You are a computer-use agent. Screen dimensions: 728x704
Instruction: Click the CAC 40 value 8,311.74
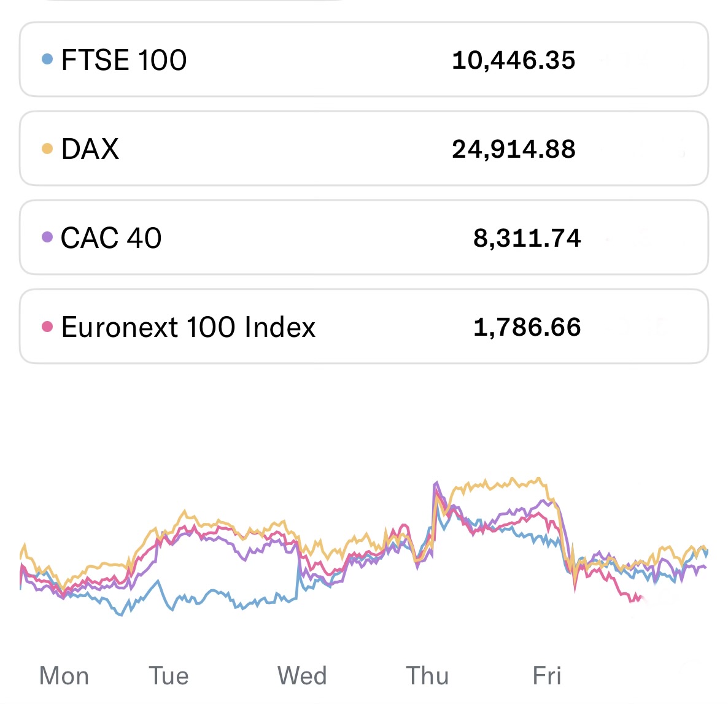(x=527, y=238)
